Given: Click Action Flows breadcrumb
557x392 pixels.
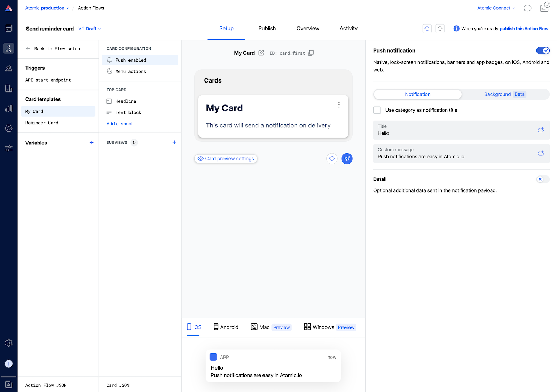Looking at the screenshot, I should (x=91, y=8).
